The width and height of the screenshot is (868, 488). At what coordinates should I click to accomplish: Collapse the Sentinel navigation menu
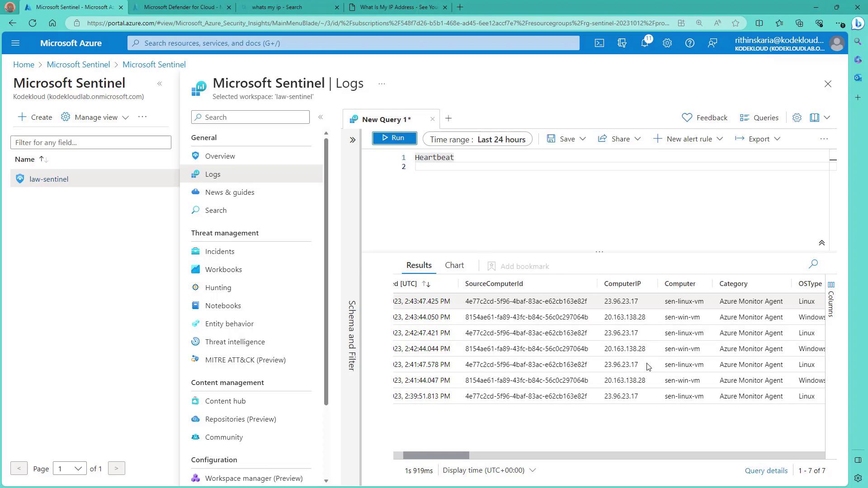click(x=321, y=117)
